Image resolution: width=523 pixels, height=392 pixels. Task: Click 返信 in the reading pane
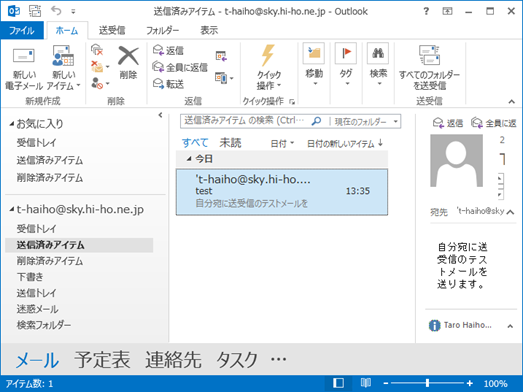448,123
